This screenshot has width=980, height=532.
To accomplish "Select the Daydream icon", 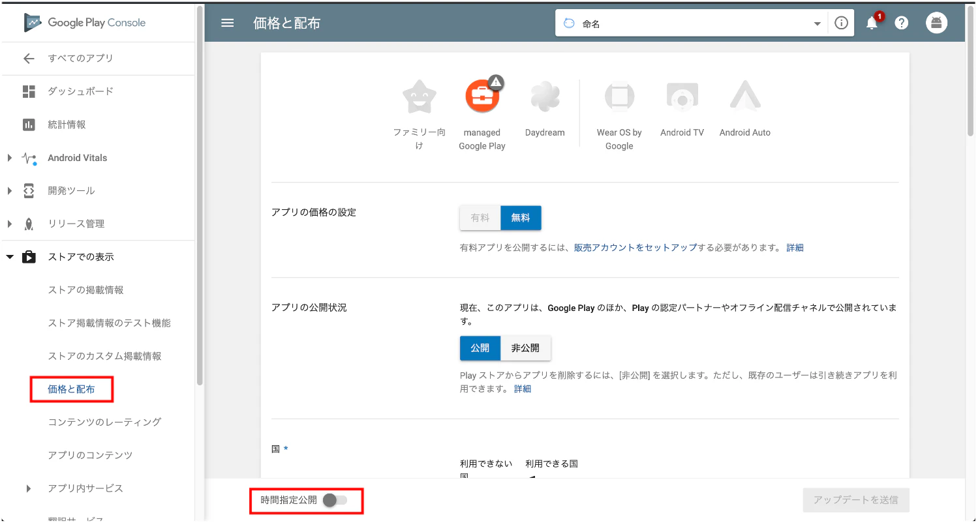I will click(x=545, y=97).
